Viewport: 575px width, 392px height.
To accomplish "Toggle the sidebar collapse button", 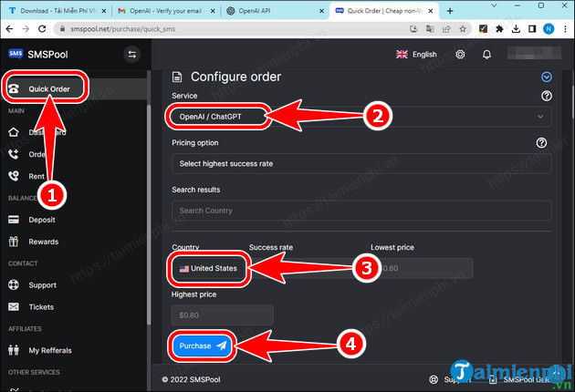I will tap(131, 55).
